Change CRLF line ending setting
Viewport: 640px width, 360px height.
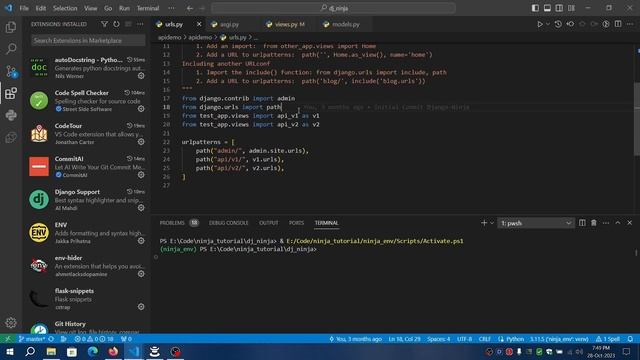coord(484,339)
